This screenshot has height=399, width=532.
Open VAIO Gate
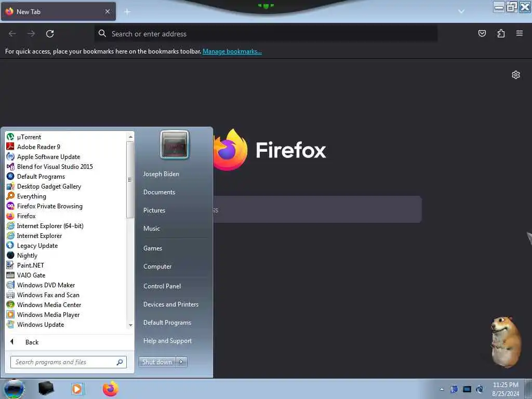(x=65, y=275)
